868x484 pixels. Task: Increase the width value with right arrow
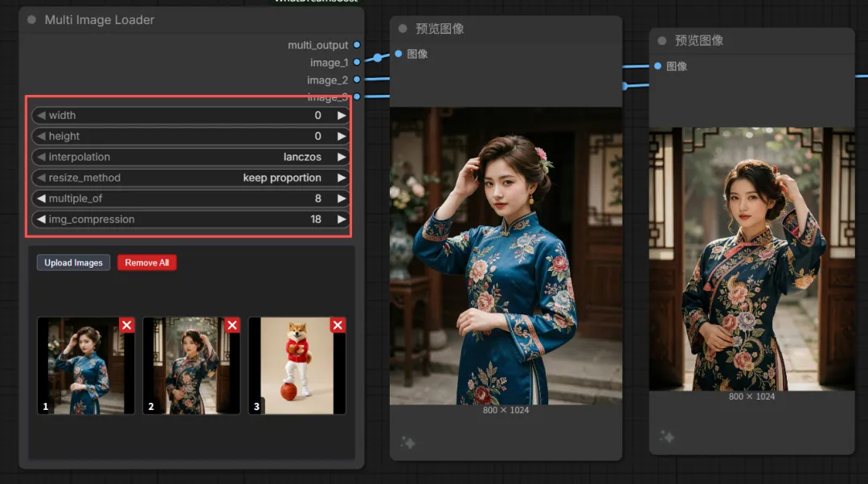tap(342, 115)
